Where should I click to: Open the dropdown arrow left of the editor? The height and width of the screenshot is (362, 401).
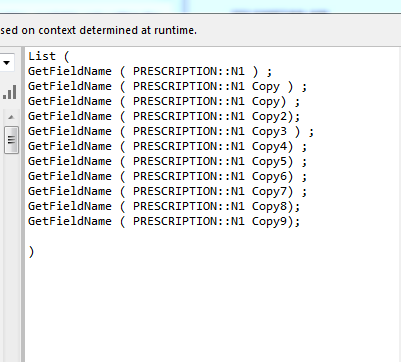[x=6, y=63]
